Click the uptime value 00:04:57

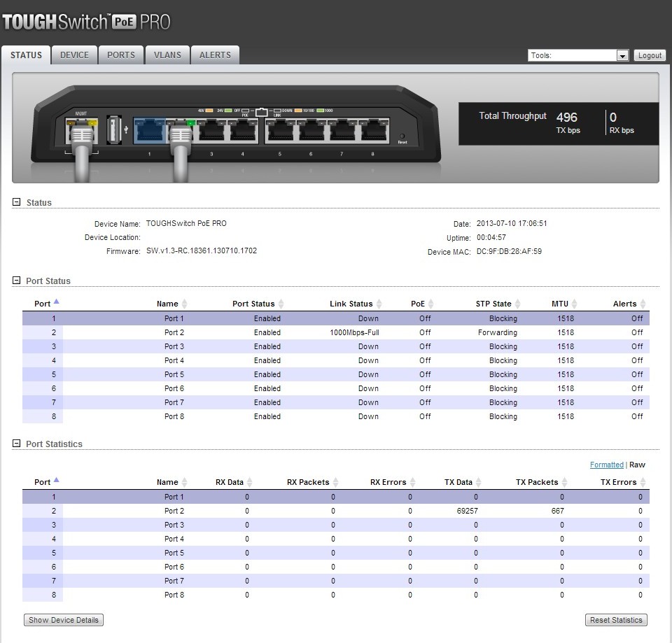491,237
